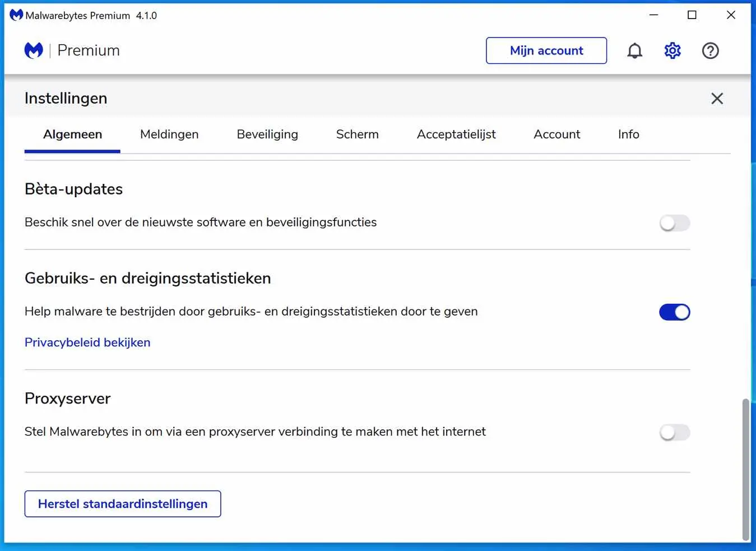Open the Privacybeleid bekijken link
The height and width of the screenshot is (551, 756).
coord(87,342)
